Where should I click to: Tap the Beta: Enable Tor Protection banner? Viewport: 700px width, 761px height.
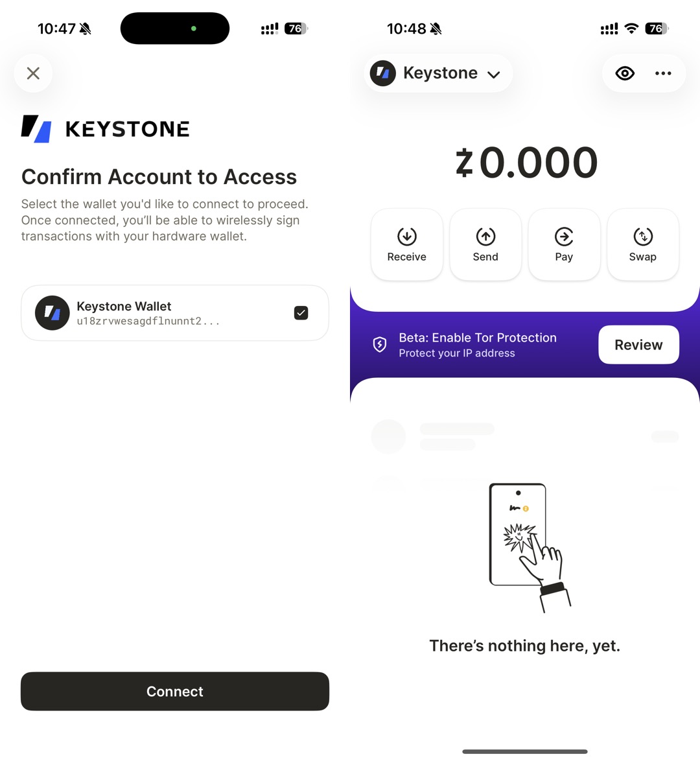(x=477, y=345)
